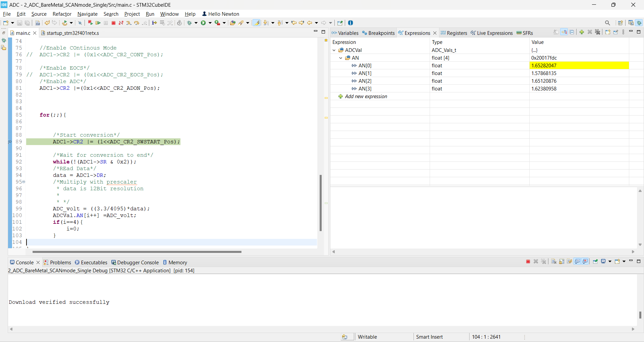The width and height of the screenshot is (644, 342).
Task: Open the Refactor menu
Action: (x=62, y=14)
